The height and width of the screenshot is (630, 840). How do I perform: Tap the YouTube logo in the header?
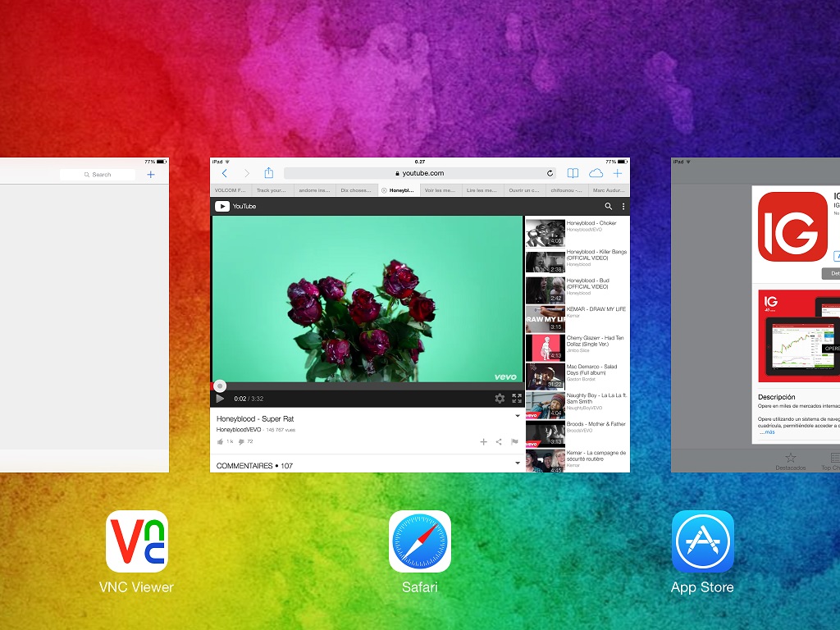click(235, 206)
